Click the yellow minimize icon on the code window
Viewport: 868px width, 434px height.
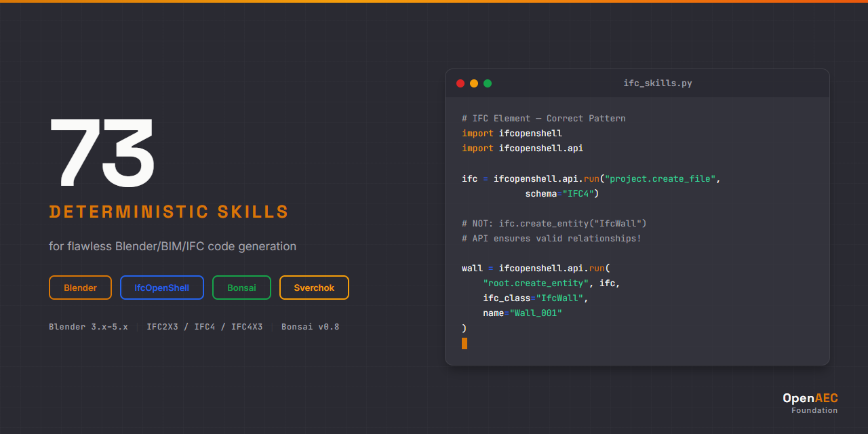pyautogui.click(x=474, y=83)
